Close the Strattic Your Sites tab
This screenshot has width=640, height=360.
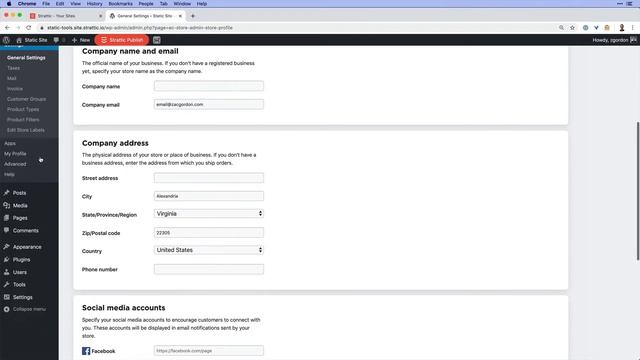point(100,16)
